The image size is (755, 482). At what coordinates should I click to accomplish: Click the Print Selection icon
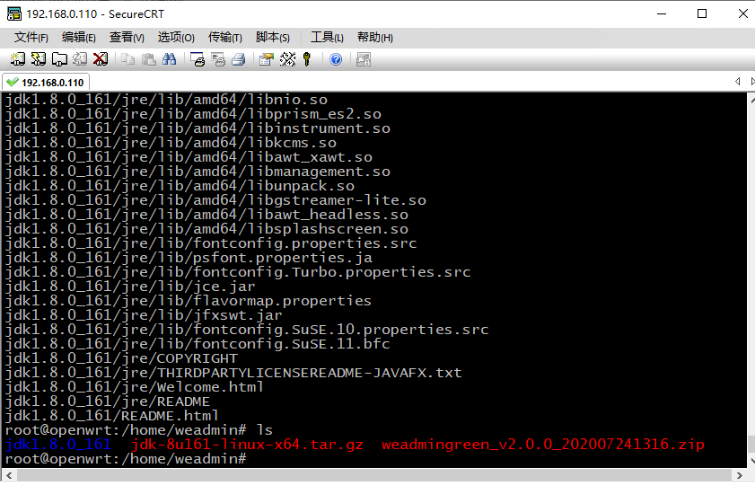[218, 59]
